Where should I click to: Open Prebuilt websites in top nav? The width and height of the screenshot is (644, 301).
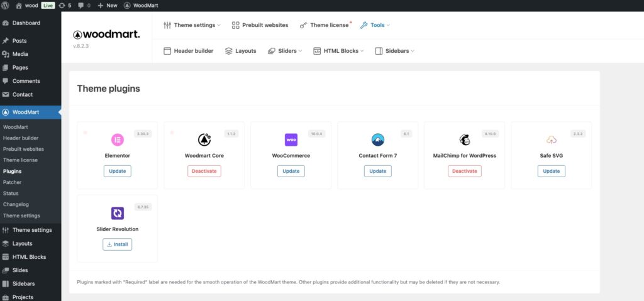pos(260,25)
